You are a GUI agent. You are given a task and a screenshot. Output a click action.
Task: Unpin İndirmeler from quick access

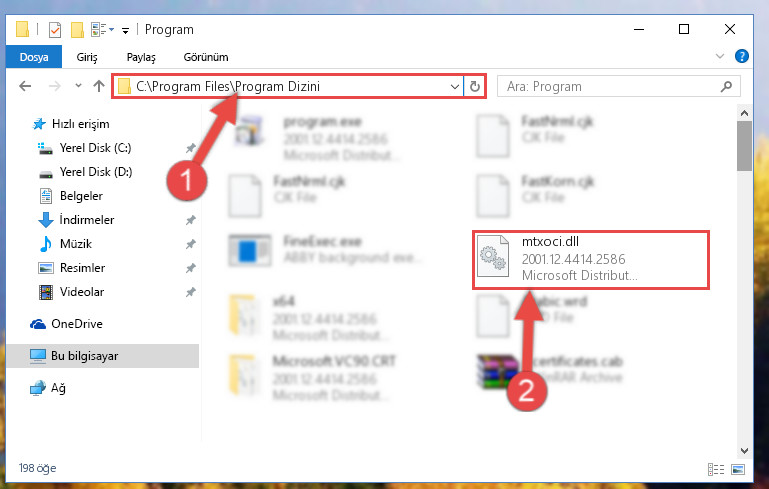point(190,220)
